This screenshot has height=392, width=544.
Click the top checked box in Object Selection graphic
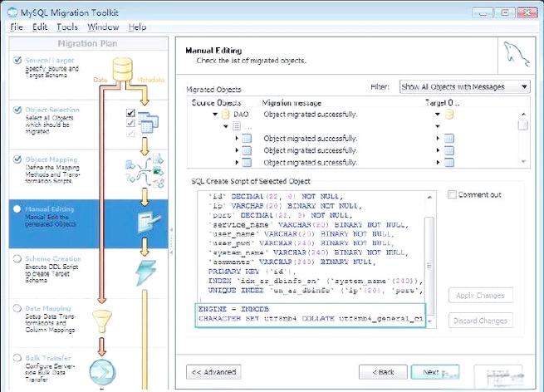tap(130, 113)
